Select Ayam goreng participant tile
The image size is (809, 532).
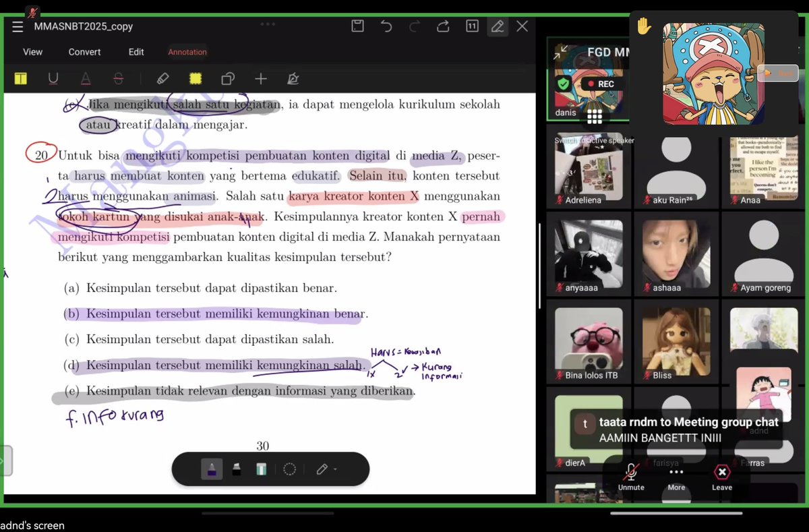(764, 254)
